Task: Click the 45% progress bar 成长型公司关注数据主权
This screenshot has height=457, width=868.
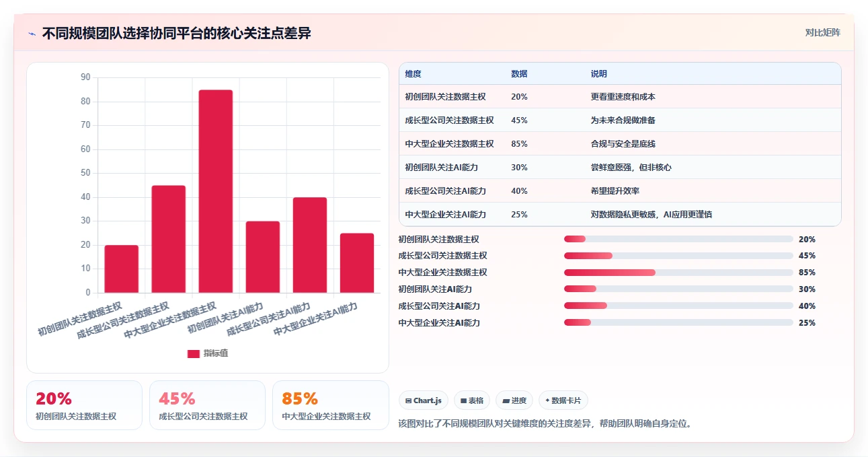Action: tap(678, 256)
